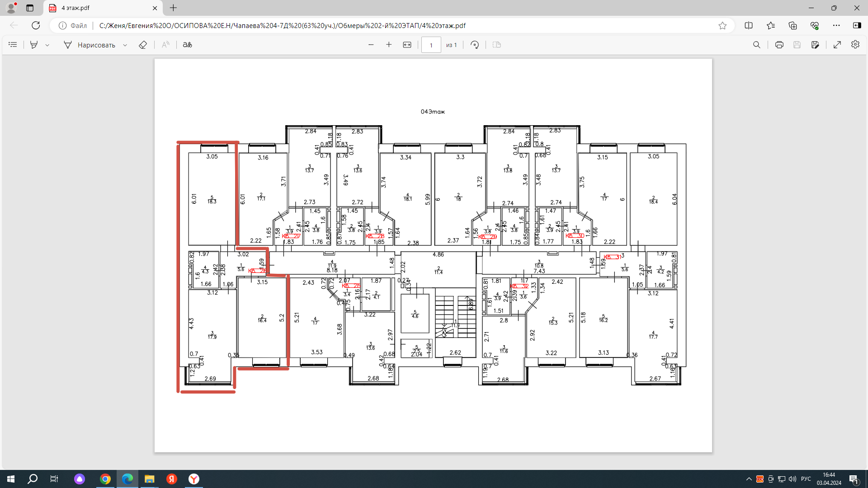Expand the highlight color options dropdown
This screenshot has width=868, height=488.
(x=47, y=45)
